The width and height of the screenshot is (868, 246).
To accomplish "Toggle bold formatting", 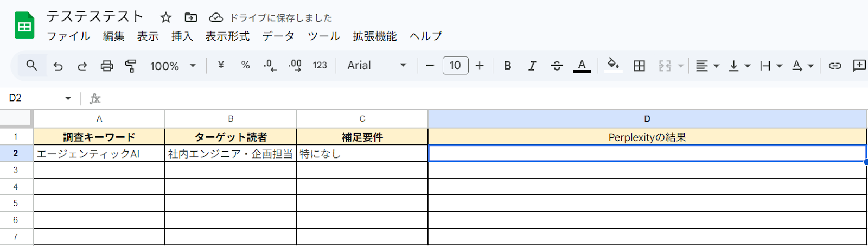I will pyautogui.click(x=508, y=65).
